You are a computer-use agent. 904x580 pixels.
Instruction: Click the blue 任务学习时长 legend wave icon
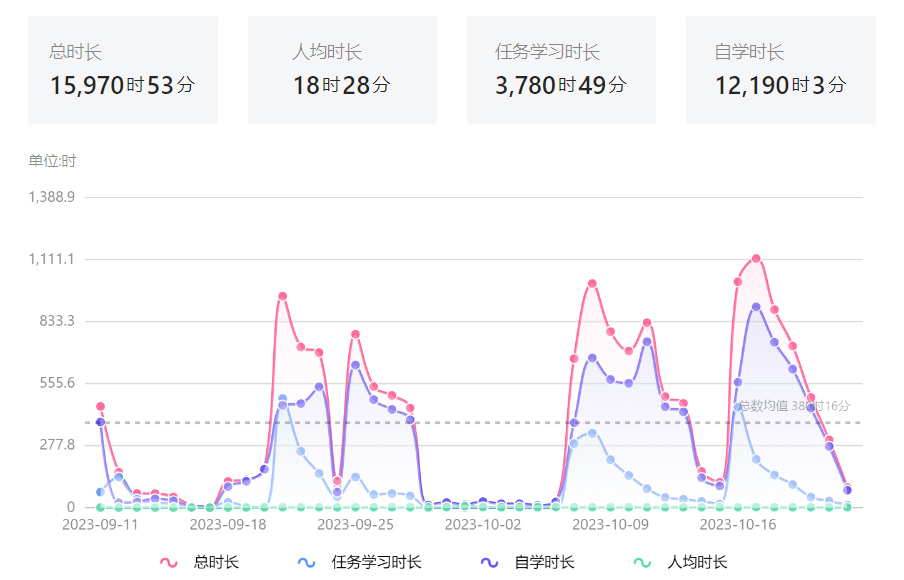coord(307,563)
